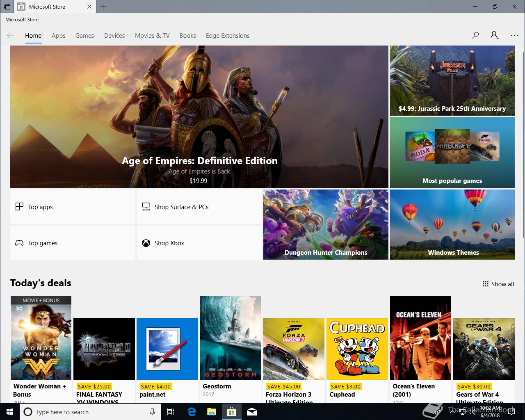Close the Microsoft Store tab

pyautogui.click(x=90, y=7)
